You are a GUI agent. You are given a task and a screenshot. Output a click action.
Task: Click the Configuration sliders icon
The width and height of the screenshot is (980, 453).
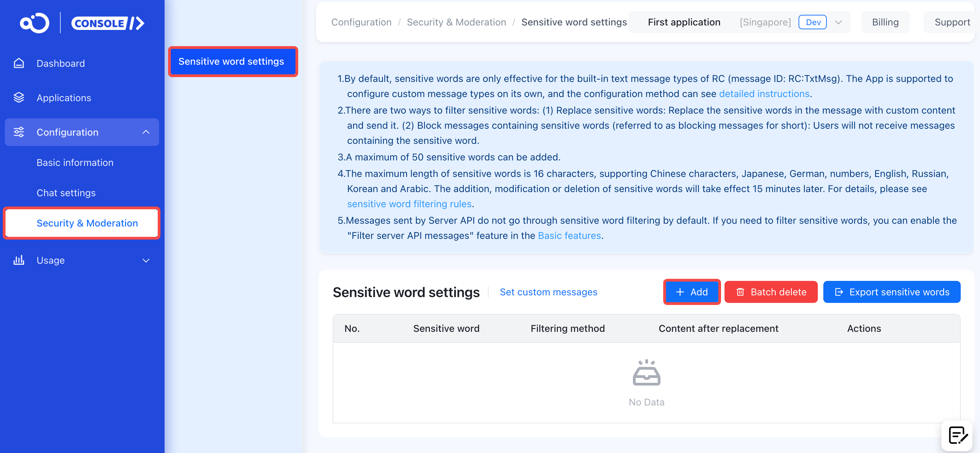coord(19,132)
